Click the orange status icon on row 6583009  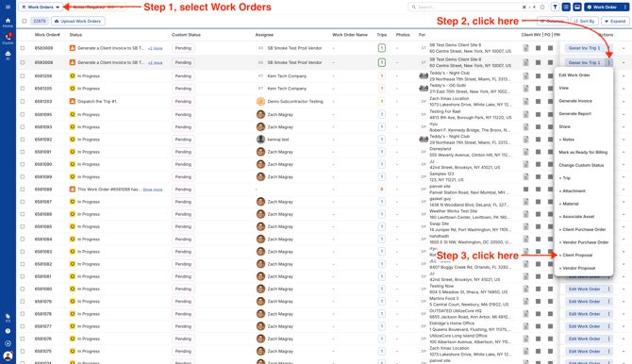72,48
